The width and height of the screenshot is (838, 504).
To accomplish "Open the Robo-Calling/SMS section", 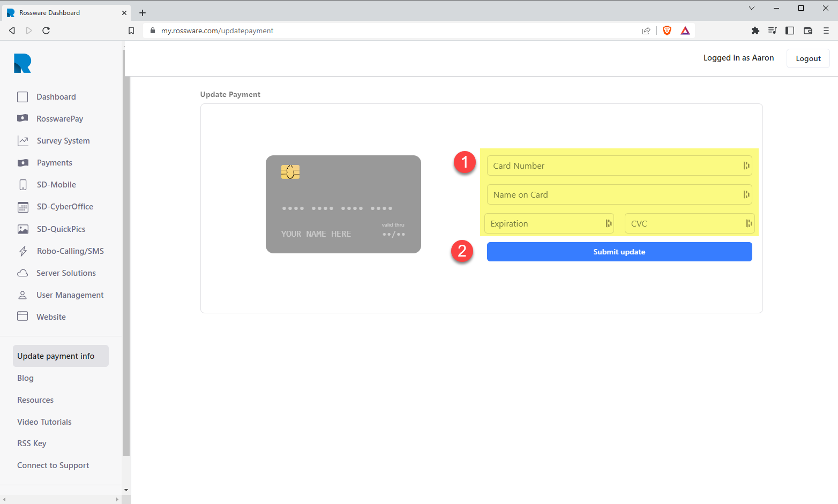I will click(70, 251).
